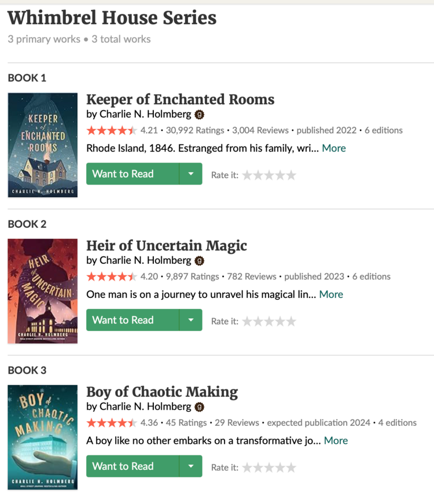Click Want to Read for Boy of Chaotic Making

coord(132,466)
